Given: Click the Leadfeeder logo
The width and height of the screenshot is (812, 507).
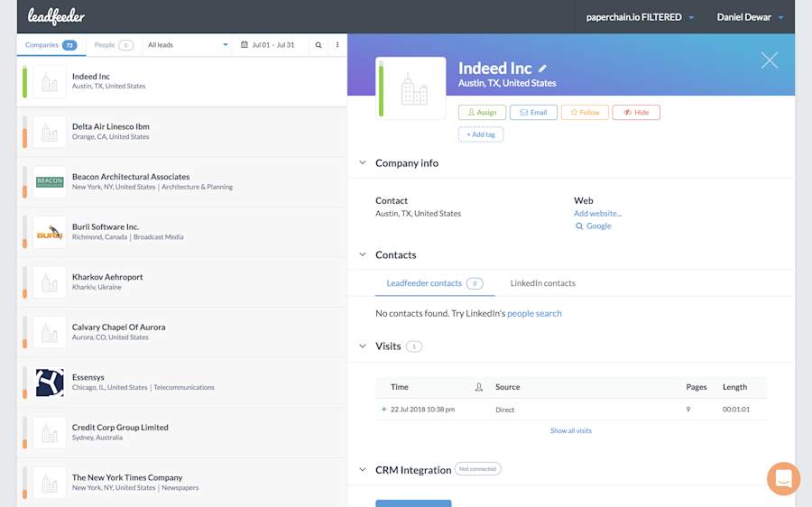Looking at the screenshot, I should (x=56, y=16).
